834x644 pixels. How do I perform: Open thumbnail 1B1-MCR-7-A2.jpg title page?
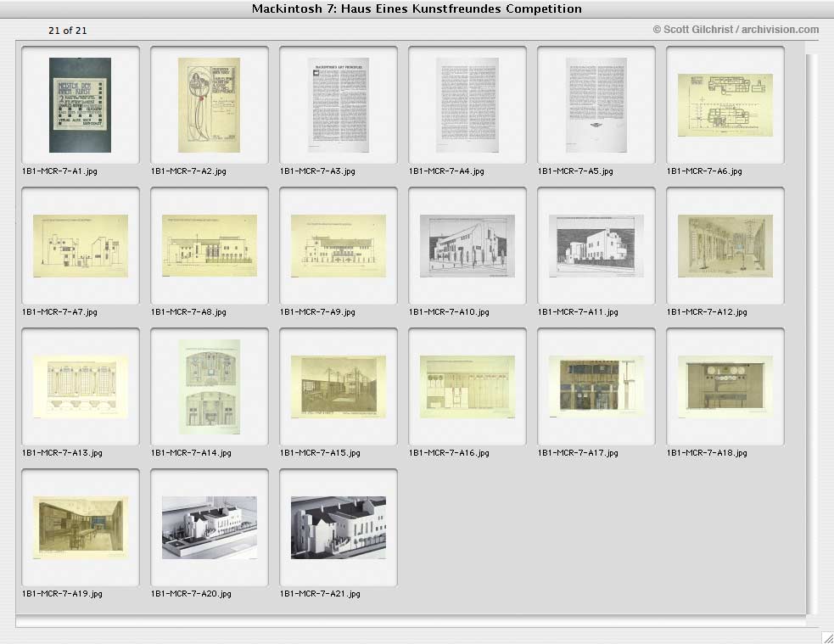pyautogui.click(x=209, y=105)
